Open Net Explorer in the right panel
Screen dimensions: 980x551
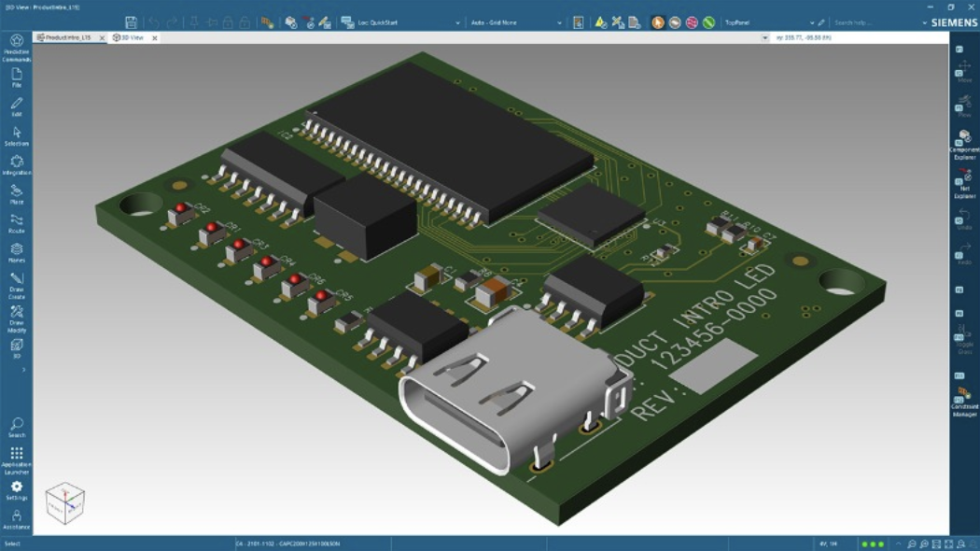click(964, 184)
